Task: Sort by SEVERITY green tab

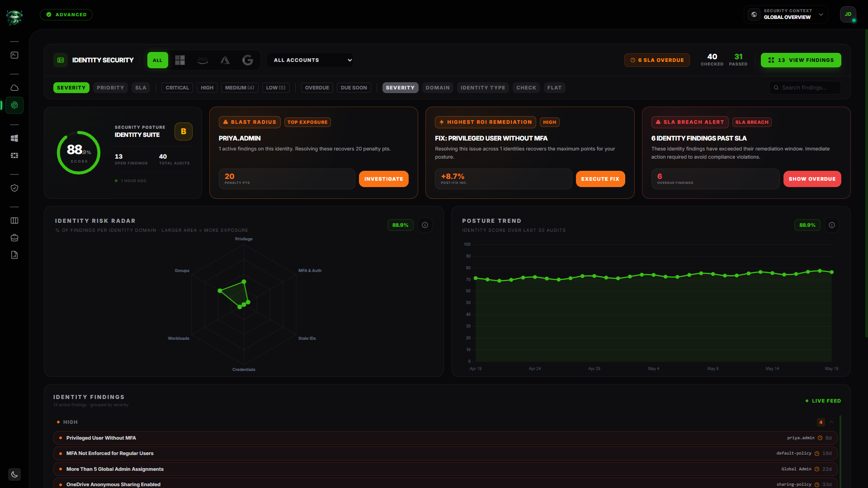Action: pyautogui.click(x=71, y=88)
